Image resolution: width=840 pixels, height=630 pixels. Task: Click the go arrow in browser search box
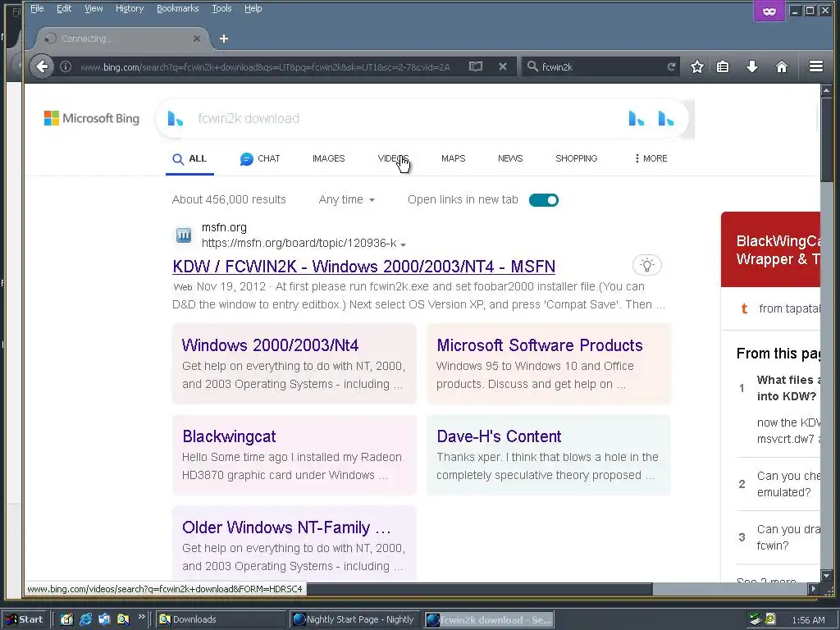pyautogui.click(x=671, y=66)
